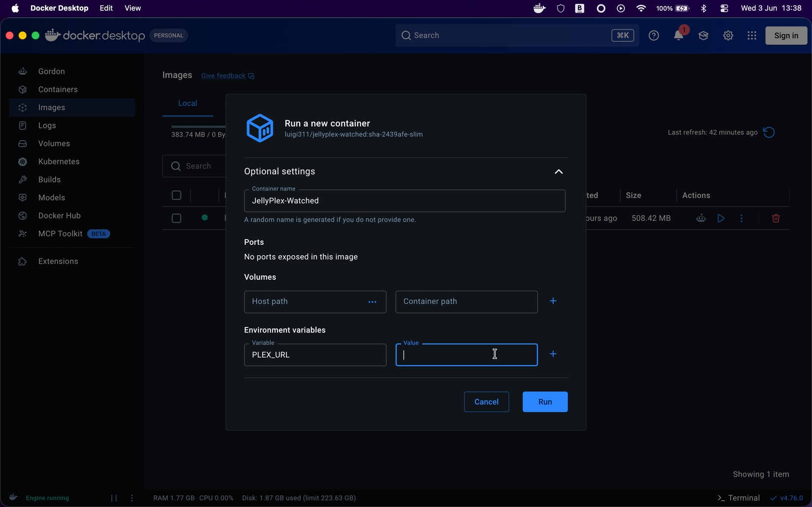
Task: Open macOS Control Center icon
Action: 724,8
